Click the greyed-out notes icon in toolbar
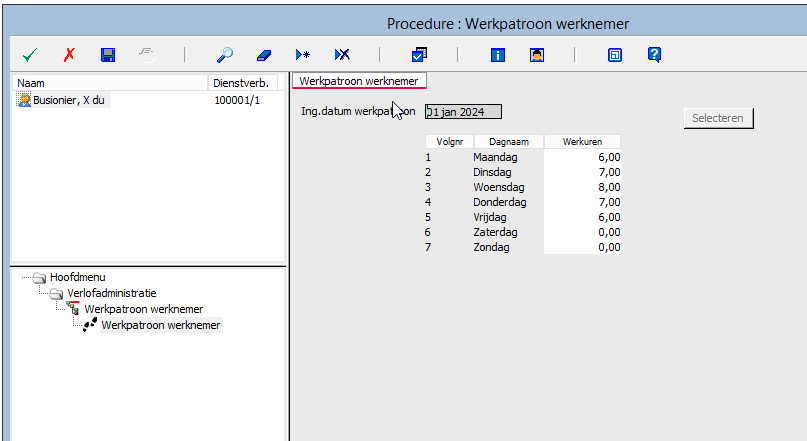This screenshot has width=807, height=441. pos(147,54)
